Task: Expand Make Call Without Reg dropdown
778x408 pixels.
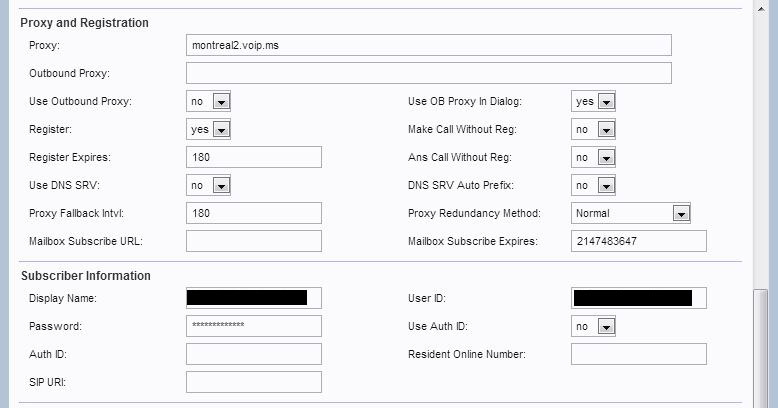Action: tap(593, 129)
